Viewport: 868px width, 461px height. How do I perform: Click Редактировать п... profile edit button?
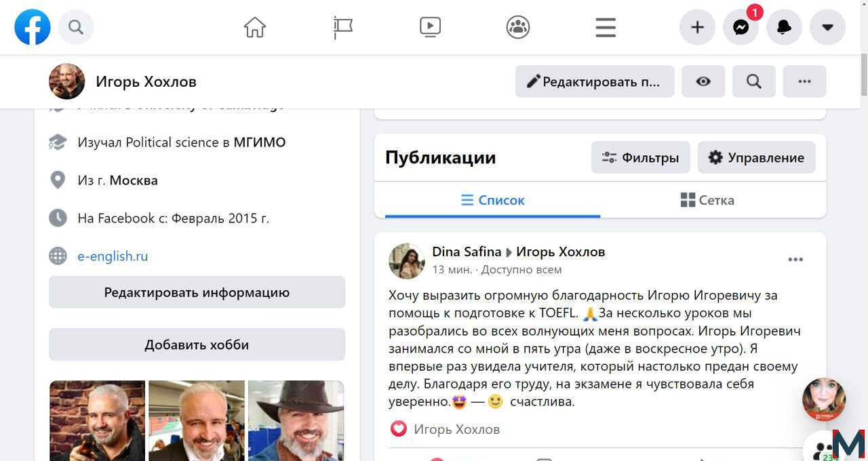(x=595, y=81)
